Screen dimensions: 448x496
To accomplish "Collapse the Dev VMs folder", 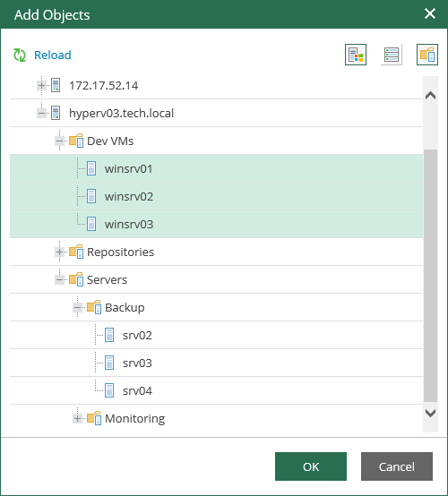I will click(x=59, y=141).
